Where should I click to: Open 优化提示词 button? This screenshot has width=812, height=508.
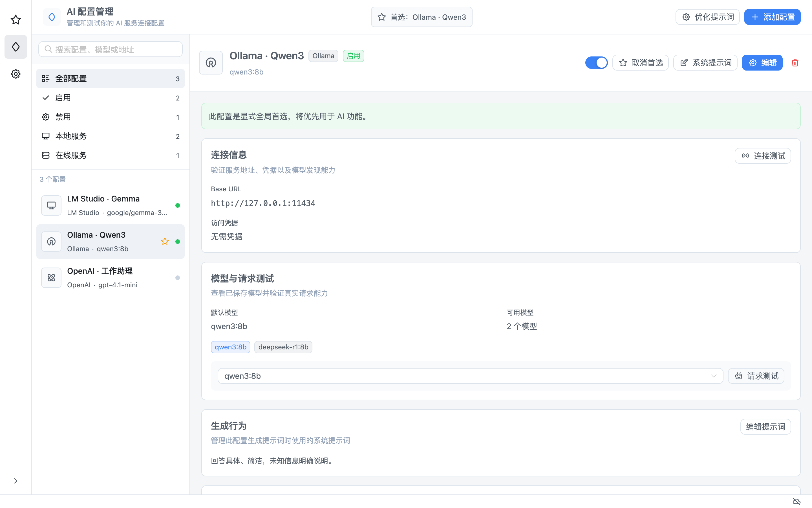707,17
